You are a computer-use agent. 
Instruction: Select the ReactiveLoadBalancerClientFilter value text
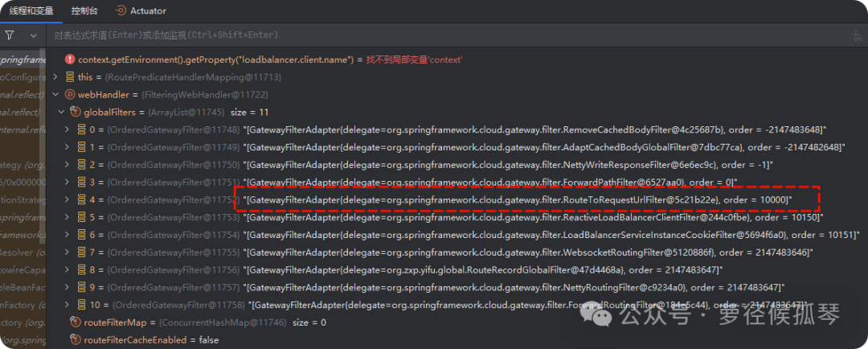click(534, 218)
